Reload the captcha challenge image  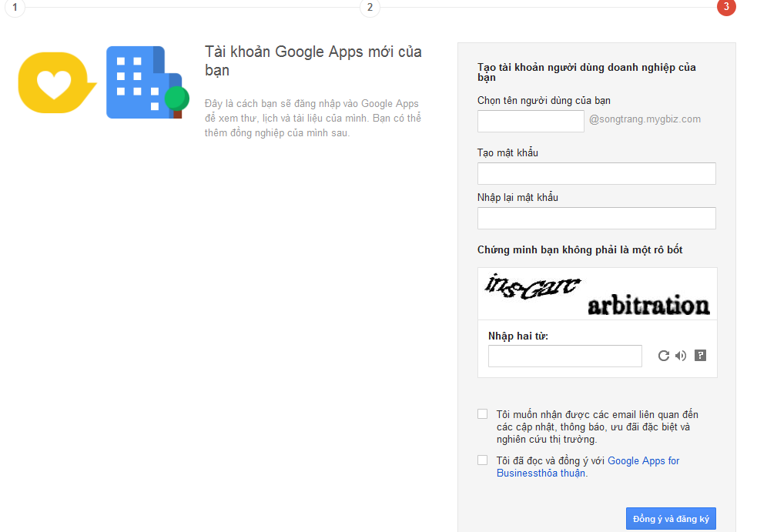pyautogui.click(x=663, y=356)
